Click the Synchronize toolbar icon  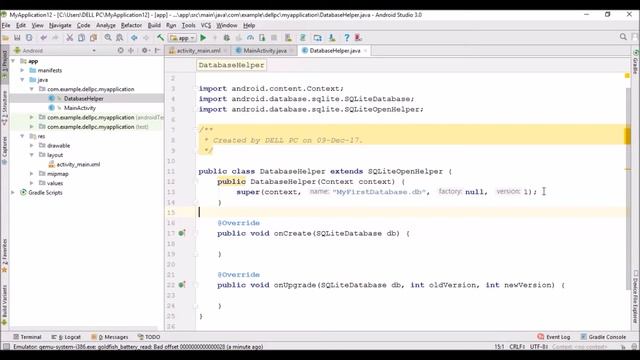point(29,38)
